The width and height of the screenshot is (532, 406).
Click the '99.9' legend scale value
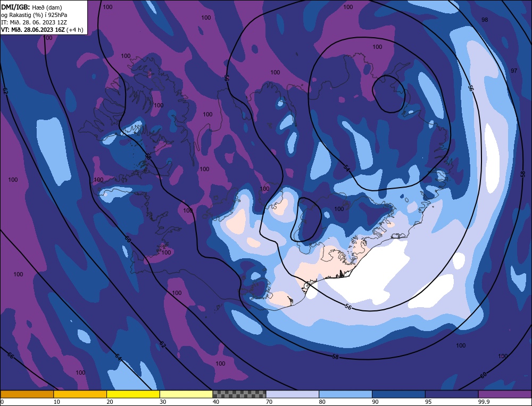[483, 402]
